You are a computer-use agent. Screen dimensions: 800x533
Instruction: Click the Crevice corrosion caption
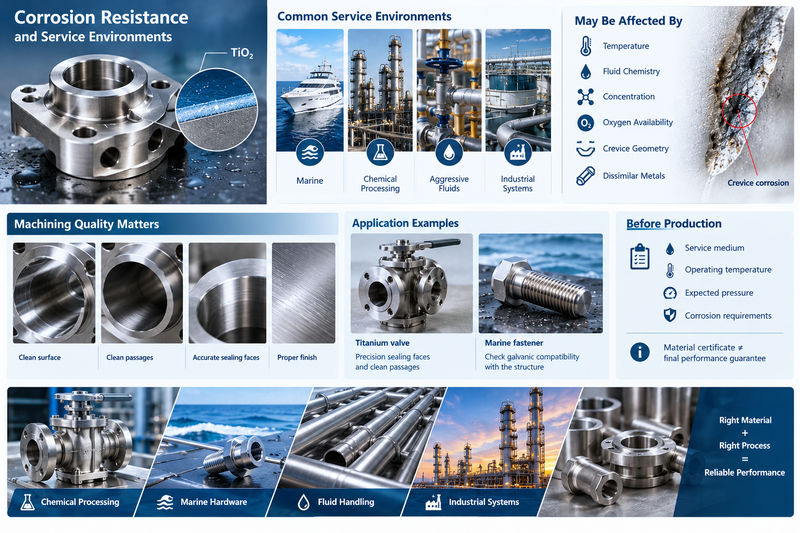(758, 183)
